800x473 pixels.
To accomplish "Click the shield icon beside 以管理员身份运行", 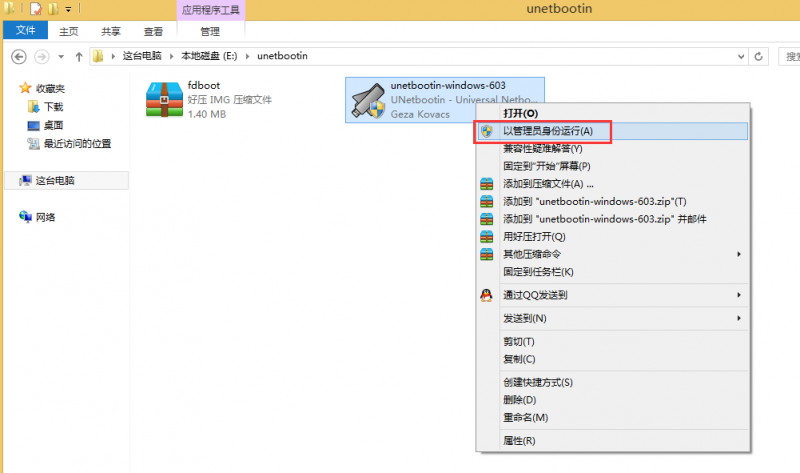I will click(x=487, y=131).
